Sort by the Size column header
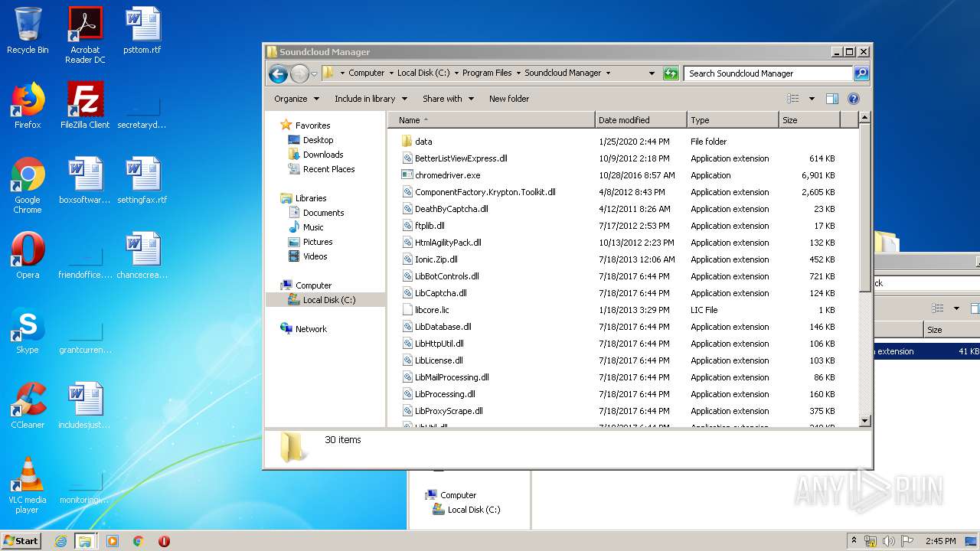This screenshot has width=980, height=551. (809, 120)
